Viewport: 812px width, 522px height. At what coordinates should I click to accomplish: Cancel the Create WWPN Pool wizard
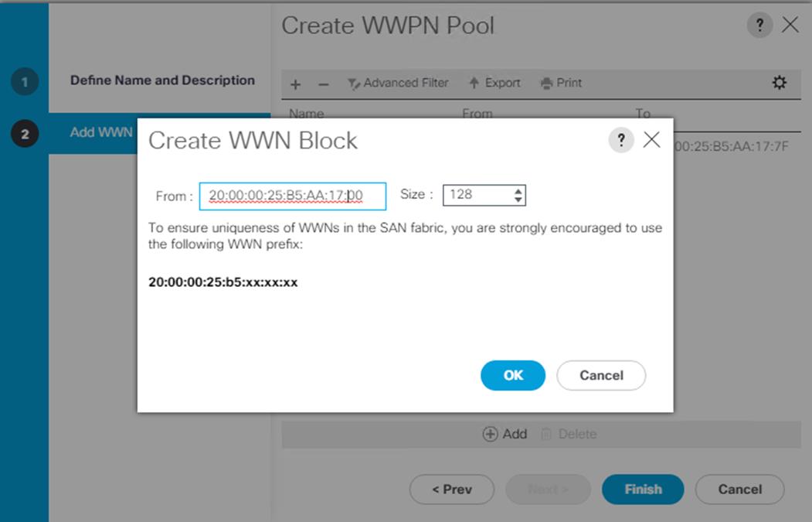(x=739, y=490)
